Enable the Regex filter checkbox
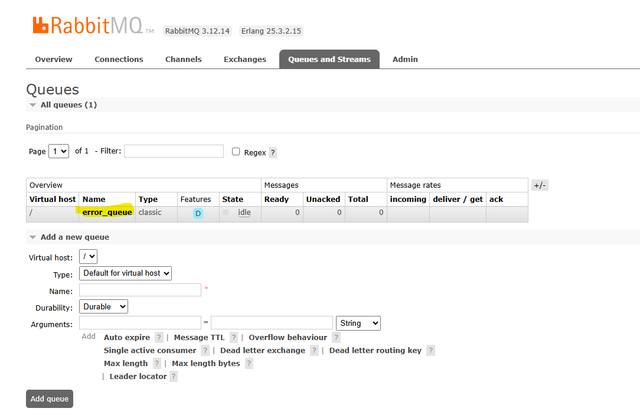Screen dimensions: 640x418 click(x=236, y=152)
